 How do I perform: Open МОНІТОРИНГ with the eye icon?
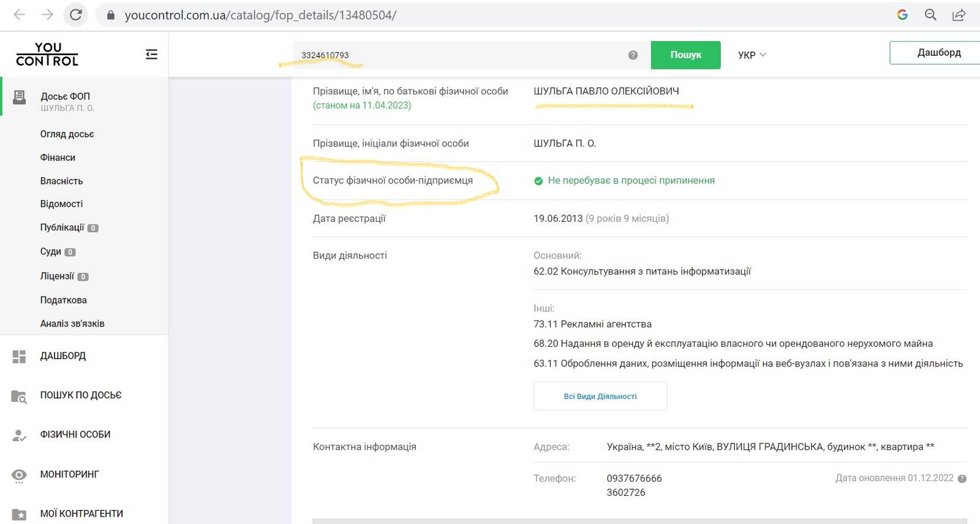69,474
